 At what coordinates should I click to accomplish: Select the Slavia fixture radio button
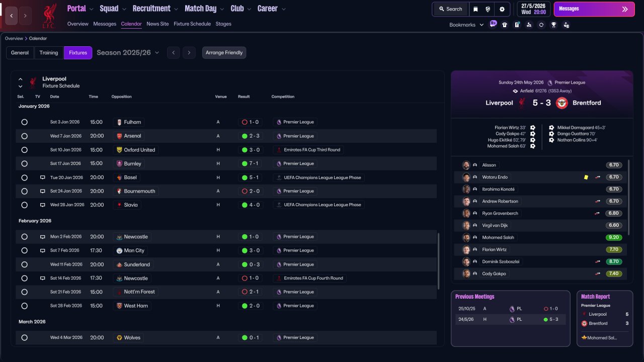24,205
